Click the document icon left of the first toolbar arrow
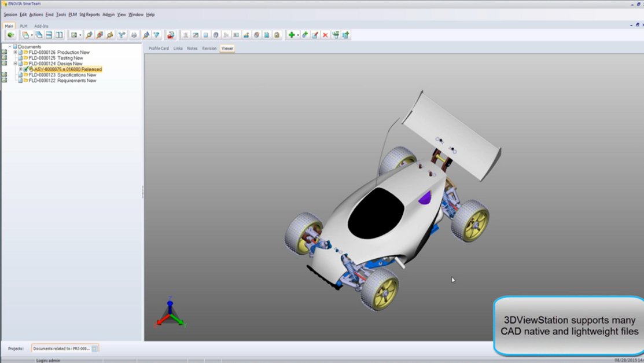644x363 pixels. (25, 35)
